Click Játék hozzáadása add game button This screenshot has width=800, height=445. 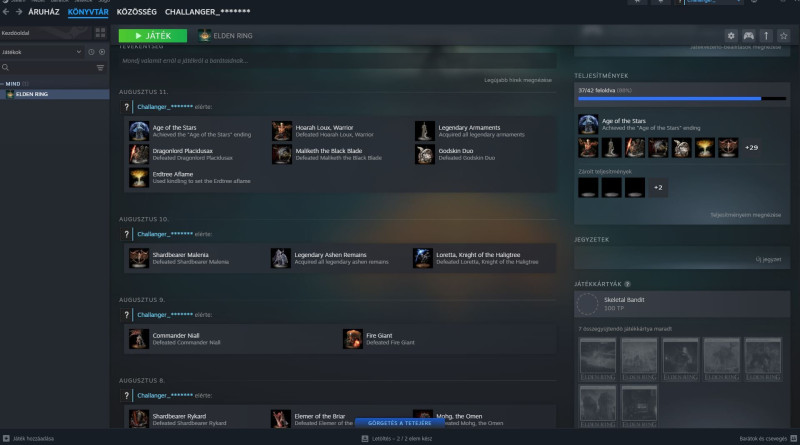(x=29, y=438)
